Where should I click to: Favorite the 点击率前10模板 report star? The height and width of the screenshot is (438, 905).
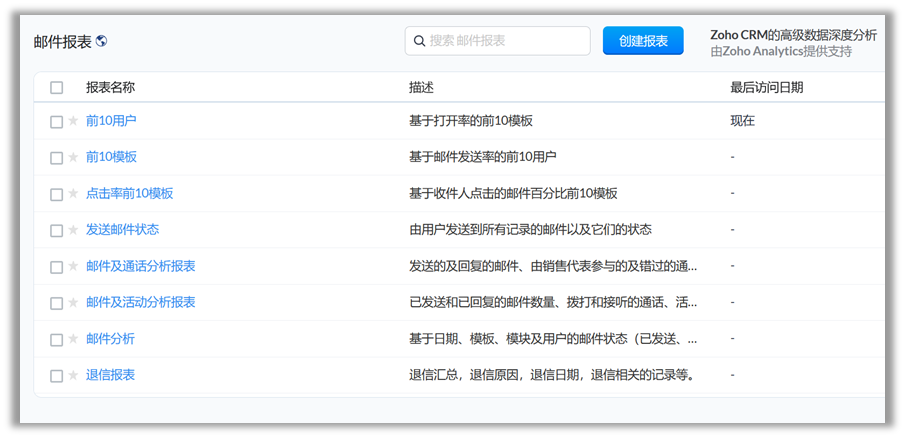73,193
